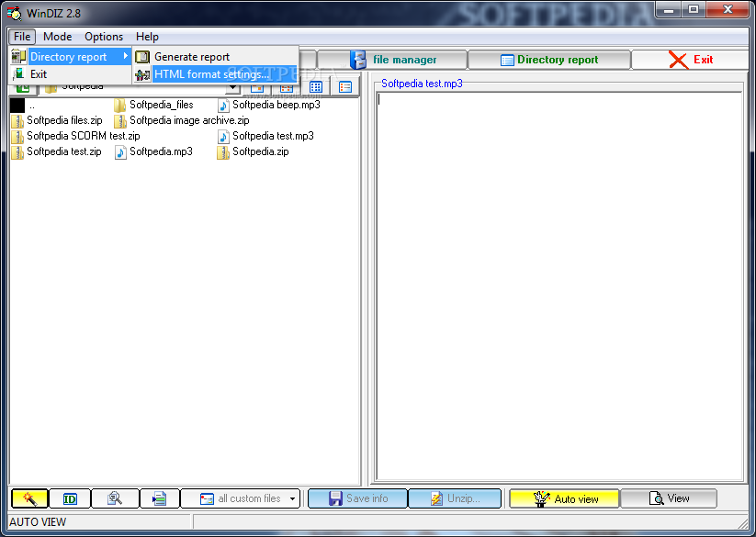Click the music icon of Softpedia test.mp3
The width and height of the screenshot is (756, 537).
223,136
